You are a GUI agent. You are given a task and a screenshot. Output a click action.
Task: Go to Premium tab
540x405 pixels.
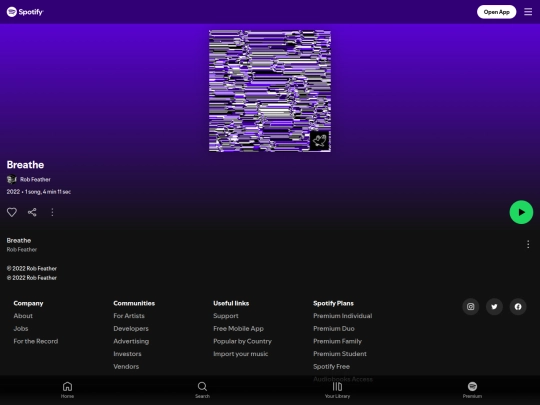coord(472,390)
